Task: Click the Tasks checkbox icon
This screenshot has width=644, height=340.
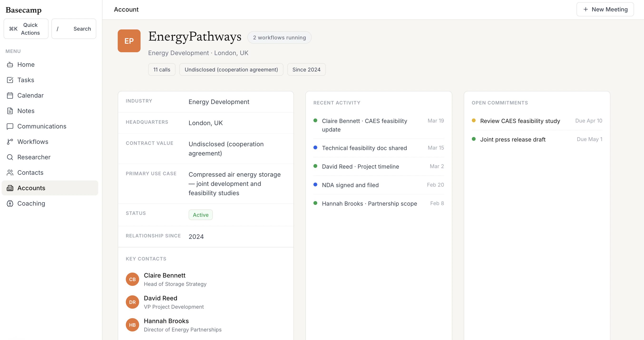Action: [10, 80]
